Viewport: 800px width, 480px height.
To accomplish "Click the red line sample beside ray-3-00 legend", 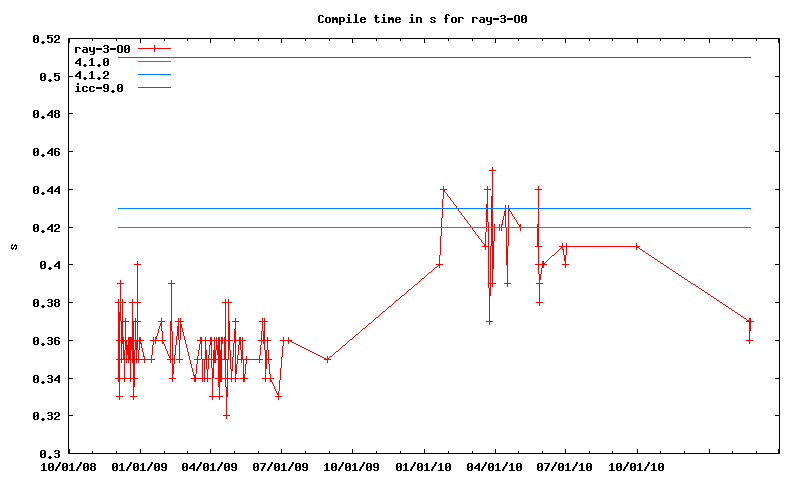I will point(155,49).
